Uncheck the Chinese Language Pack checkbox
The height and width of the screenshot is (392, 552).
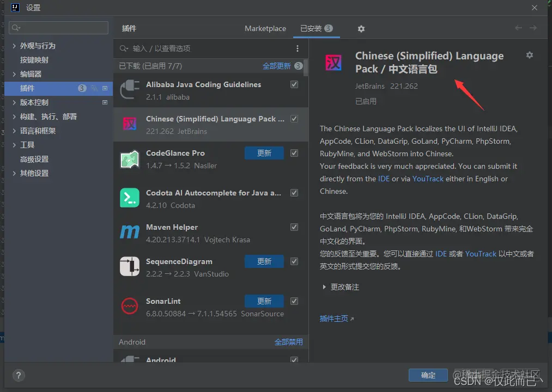(x=294, y=119)
